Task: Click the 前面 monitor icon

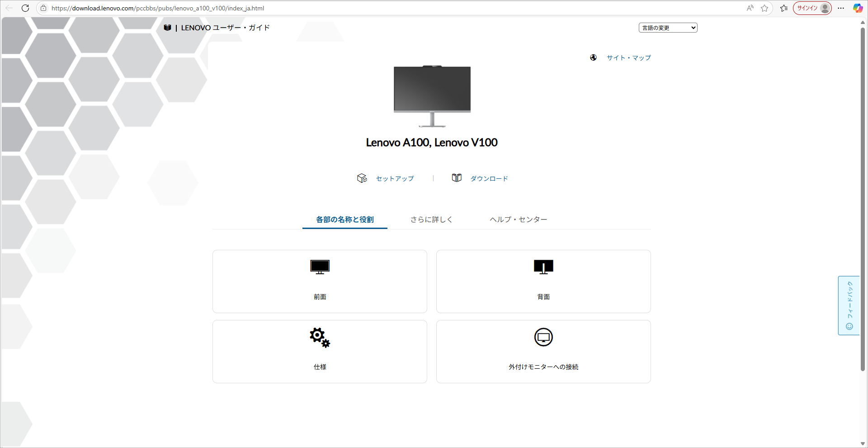Action: pos(320,267)
